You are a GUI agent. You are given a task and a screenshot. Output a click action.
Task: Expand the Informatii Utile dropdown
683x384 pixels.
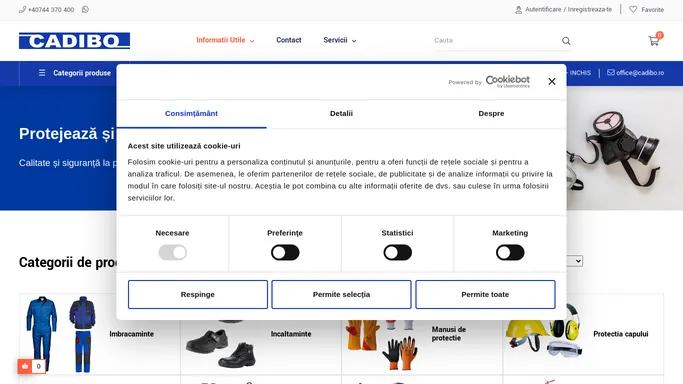pyautogui.click(x=225, y=40)
